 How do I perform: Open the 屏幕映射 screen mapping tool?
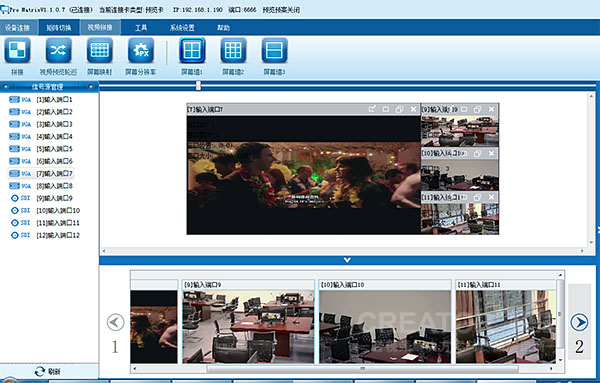[99, 50]
